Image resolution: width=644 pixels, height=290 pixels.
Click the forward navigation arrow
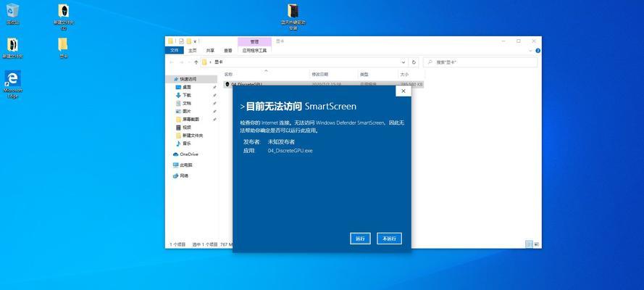(181, 62)
